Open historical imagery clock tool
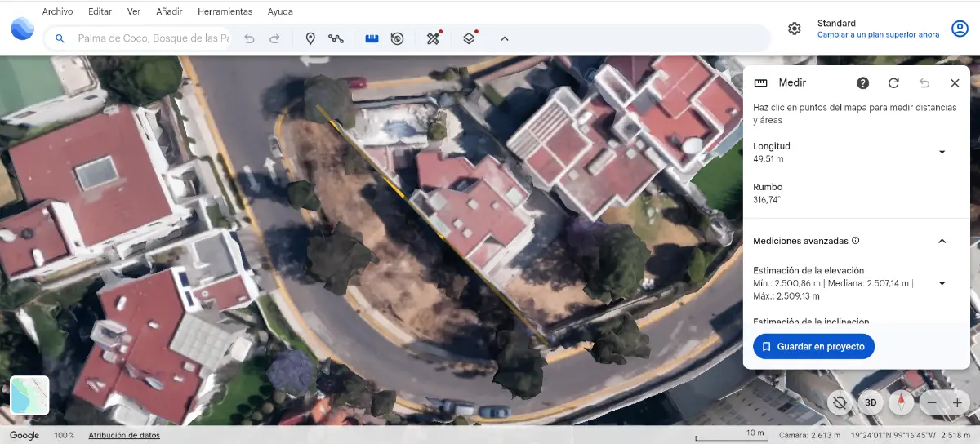The image size is (980, 444). click(x=397, y=38)
